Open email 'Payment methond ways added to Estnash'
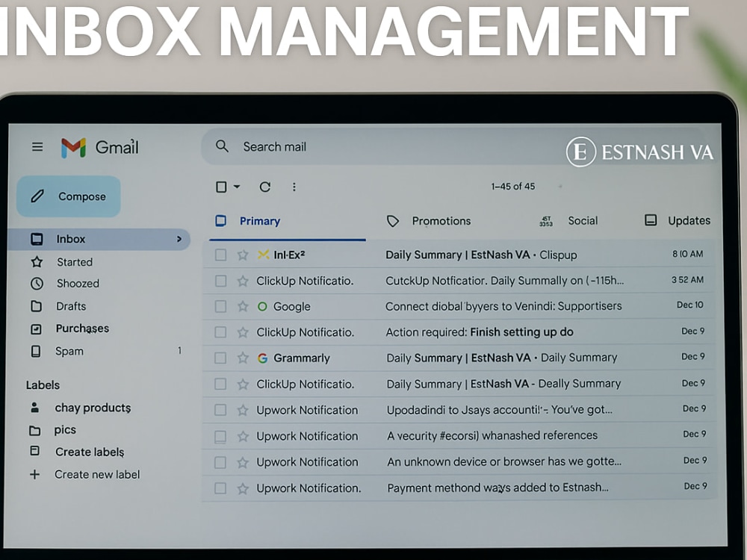This screenshot has height=560, width=747. (498, 488)
